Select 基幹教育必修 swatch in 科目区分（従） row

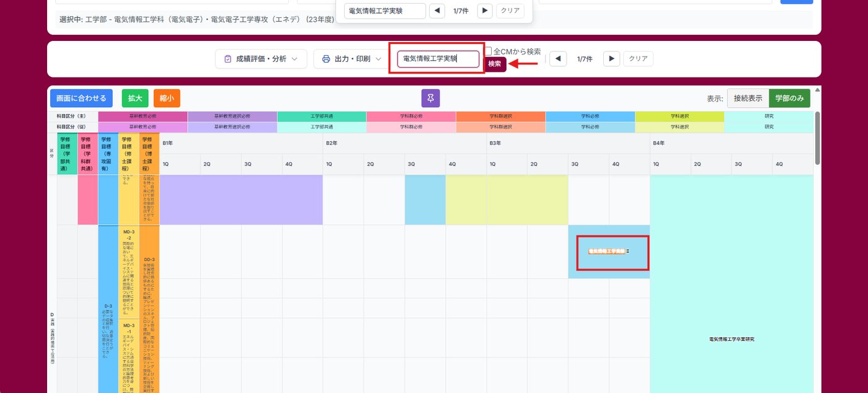click(143, 126)
